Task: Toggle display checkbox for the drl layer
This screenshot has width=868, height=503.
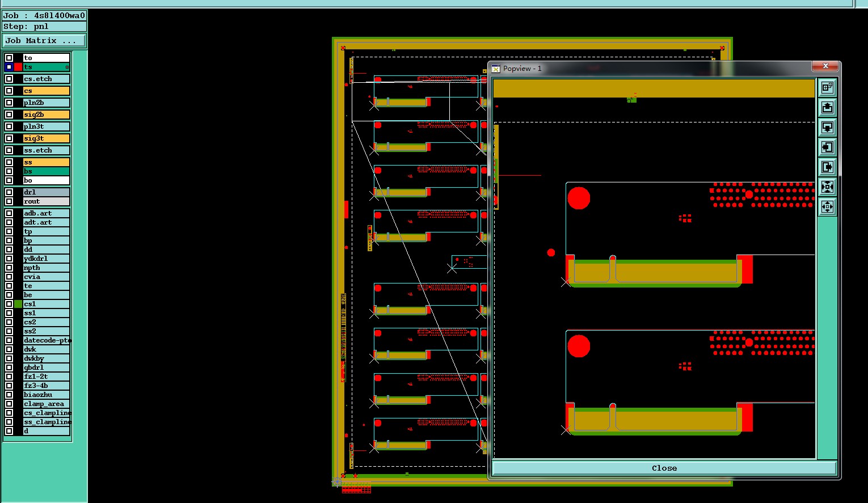Action: 9,192
